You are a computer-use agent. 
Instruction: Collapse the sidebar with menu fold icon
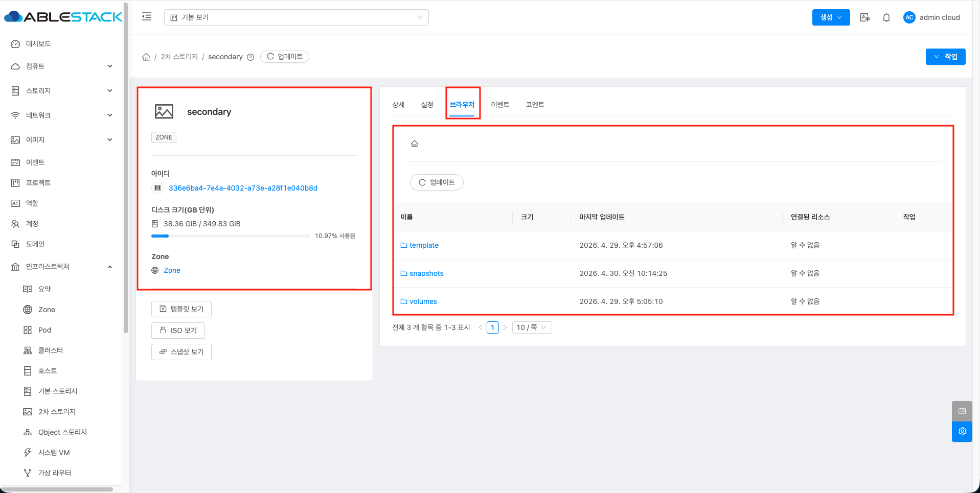pyautogui.click(x=147, y=17)
